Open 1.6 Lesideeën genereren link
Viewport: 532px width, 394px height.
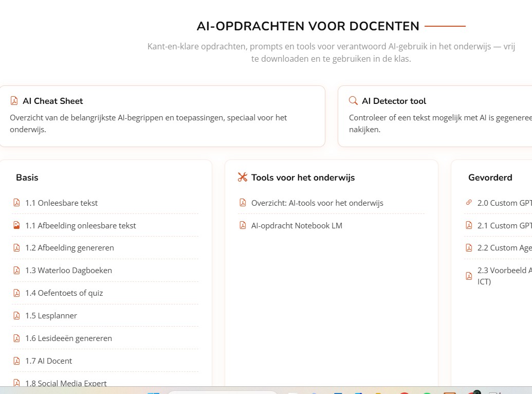click(x=68, y=338)
